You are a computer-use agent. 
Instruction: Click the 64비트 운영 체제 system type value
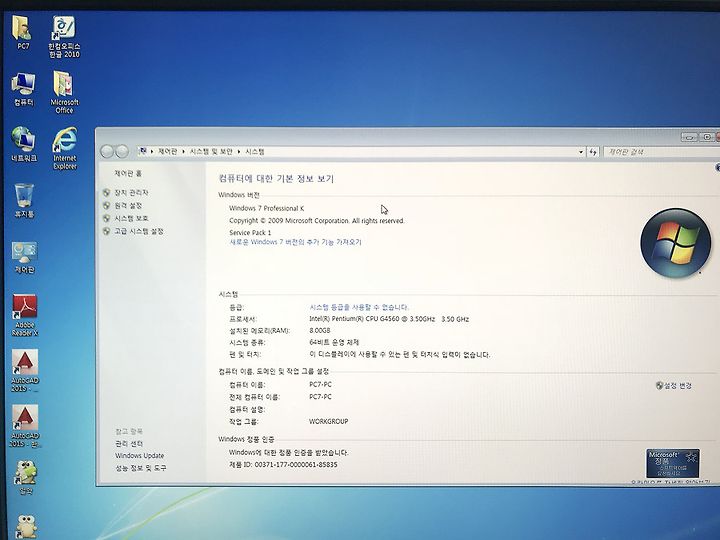[334, 343]
